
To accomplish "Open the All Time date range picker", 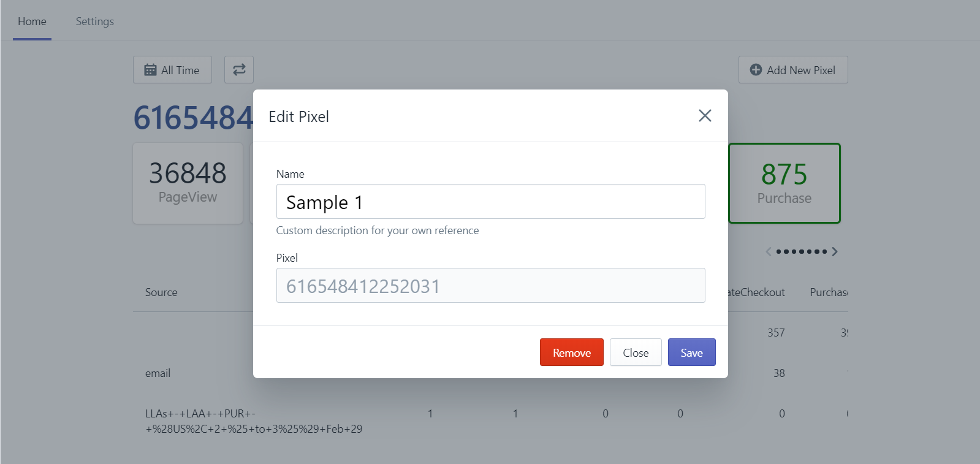I will click(172, 70).
